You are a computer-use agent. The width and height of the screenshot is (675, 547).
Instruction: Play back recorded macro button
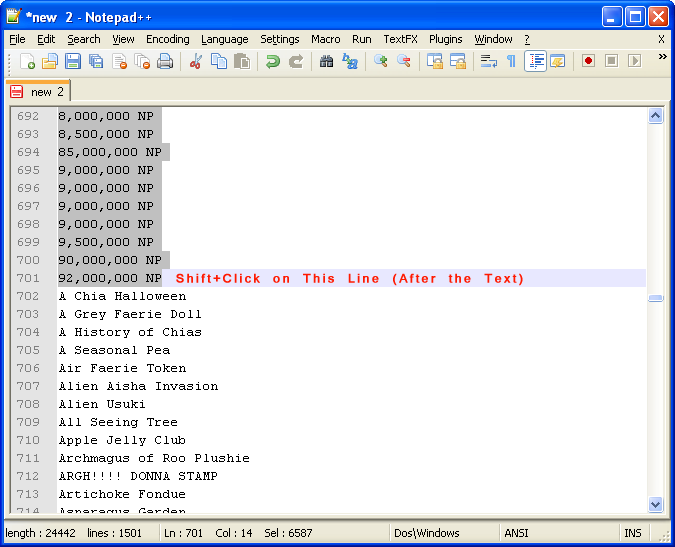(x=635, y=61)
